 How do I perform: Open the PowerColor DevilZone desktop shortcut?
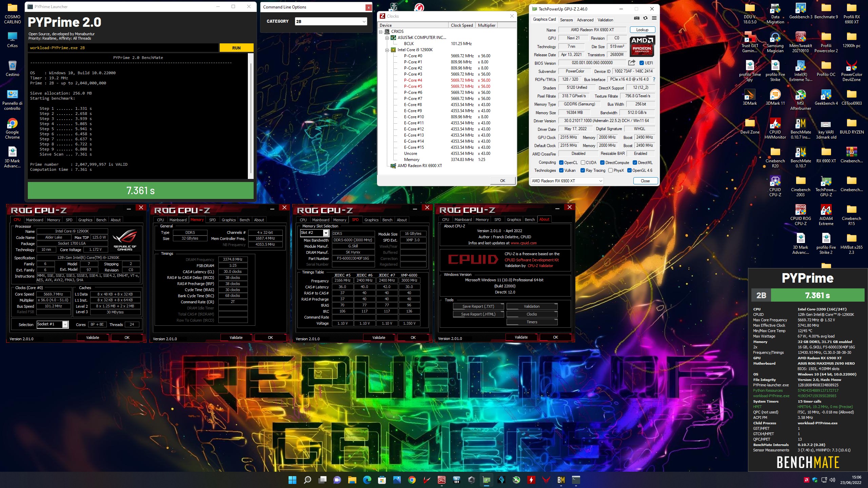[x=851, y=71]
